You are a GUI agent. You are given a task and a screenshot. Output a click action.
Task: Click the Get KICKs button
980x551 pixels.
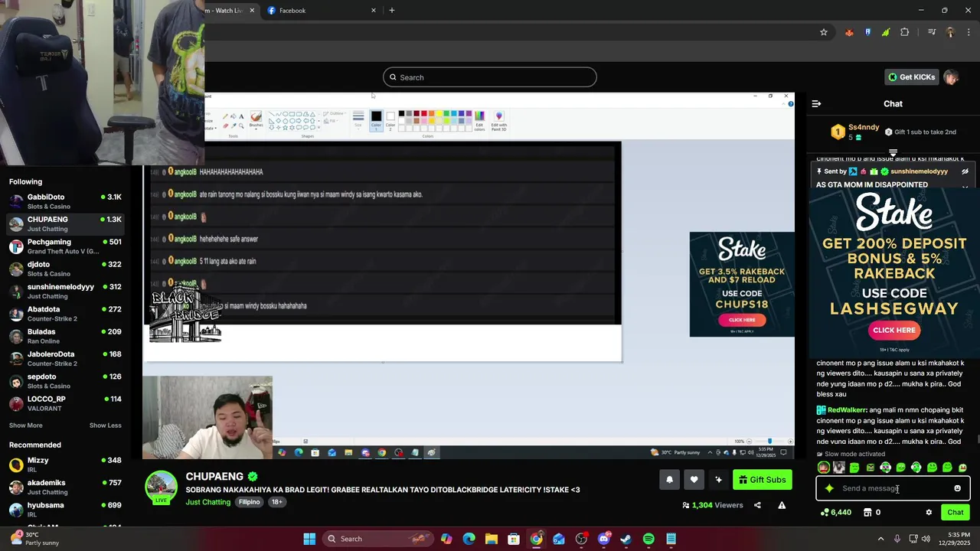tap(911, 77)
